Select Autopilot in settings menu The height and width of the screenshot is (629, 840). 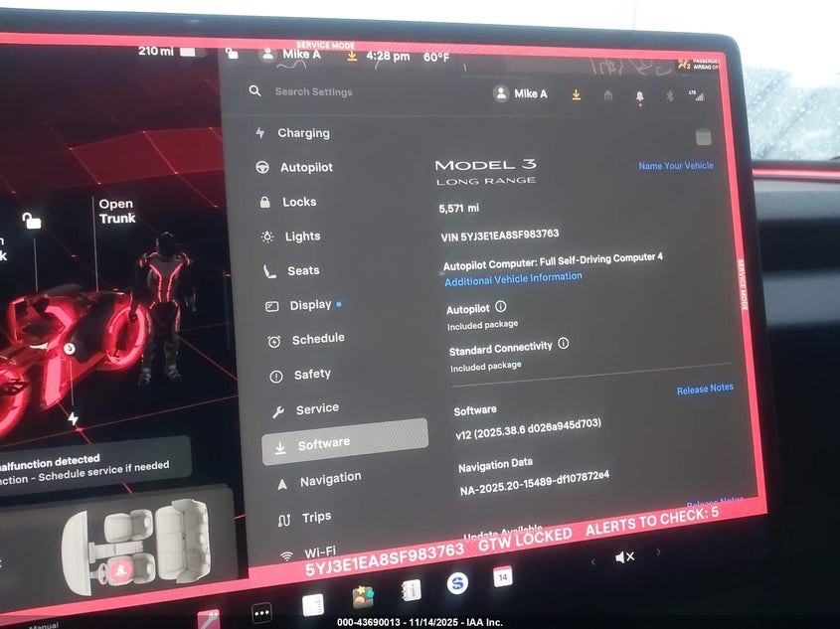pyautogui.click(x=305, y=168)
